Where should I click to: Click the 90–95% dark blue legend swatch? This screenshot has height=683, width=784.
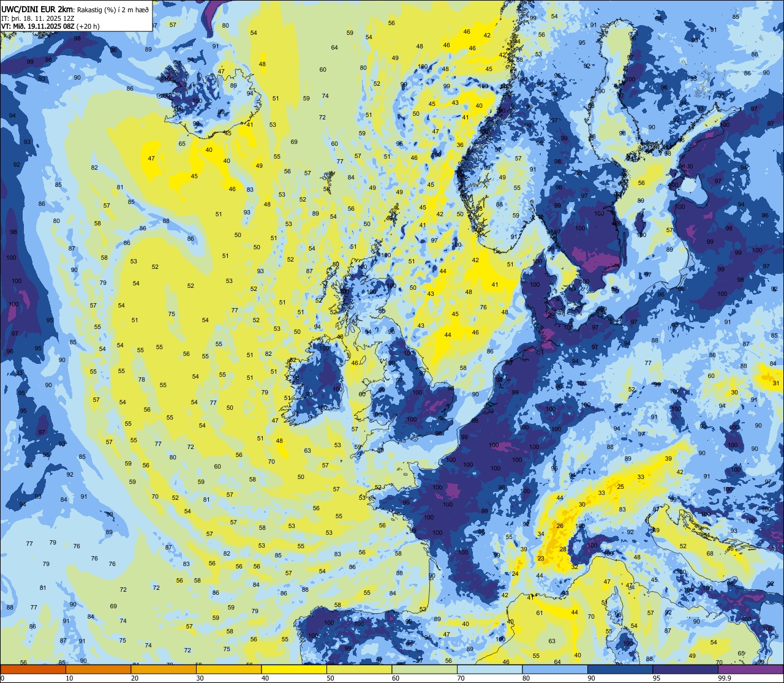[x=620, y=669]
